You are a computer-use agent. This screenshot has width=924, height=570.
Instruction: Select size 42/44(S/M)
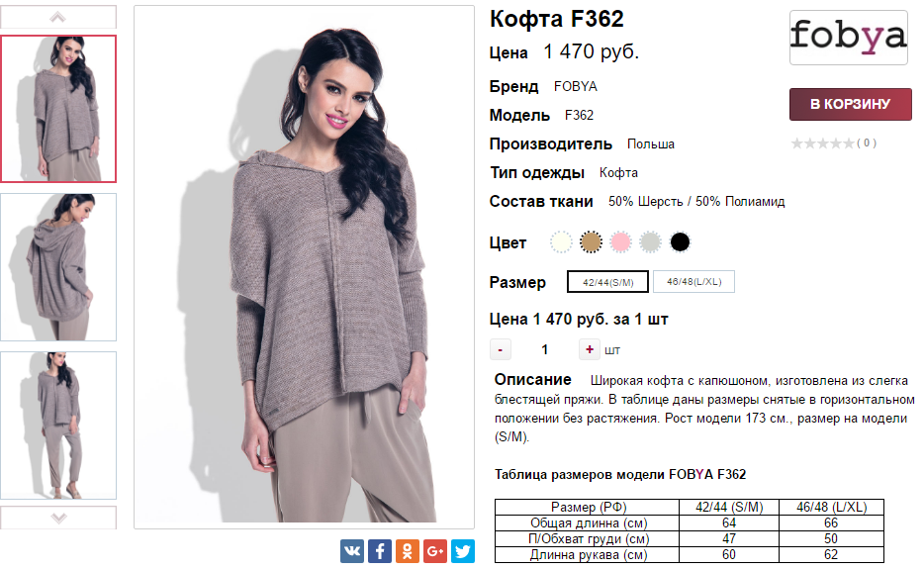click(607, 282)
